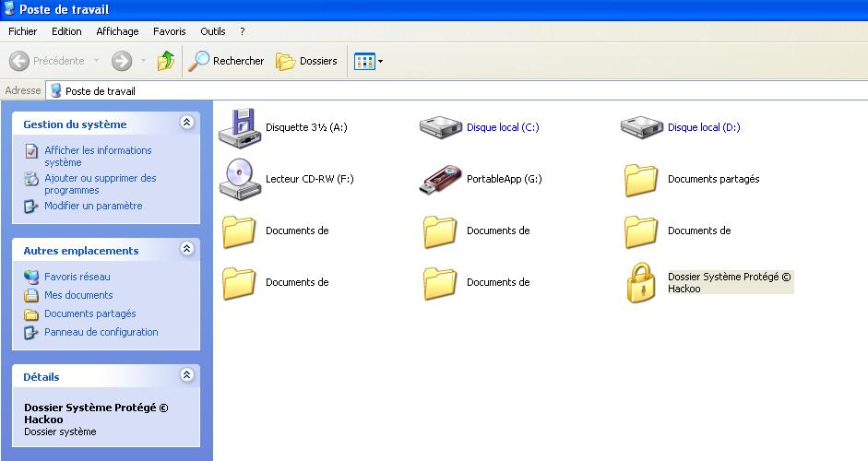Open the view mode dropdown in toolbar
This screenshot has height=461, width=868.
369,61
